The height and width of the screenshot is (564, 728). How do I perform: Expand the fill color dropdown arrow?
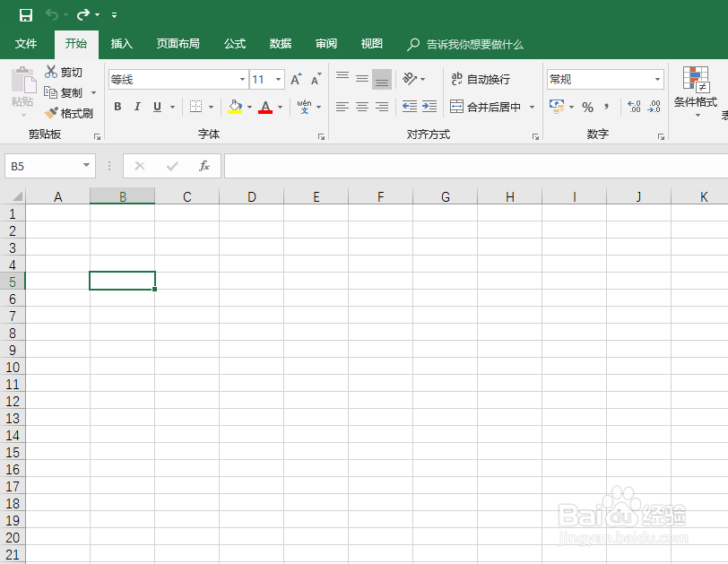point(249,107)
